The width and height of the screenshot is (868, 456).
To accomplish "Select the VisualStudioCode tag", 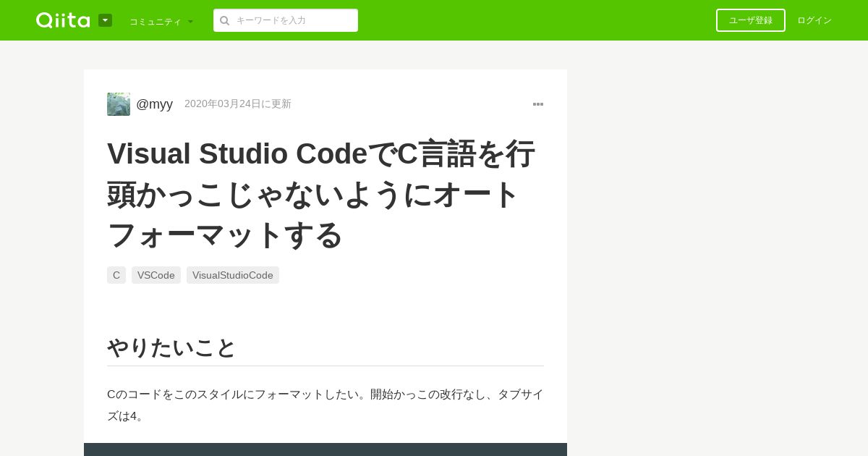I will (233, 275).
